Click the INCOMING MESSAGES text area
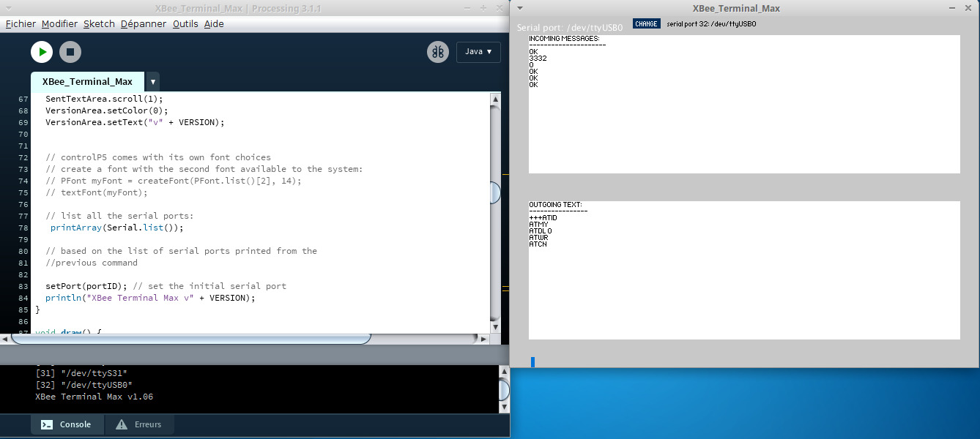The height and width of the screenshot is (439, 980). pyautogui.click(x=744, y=104)
